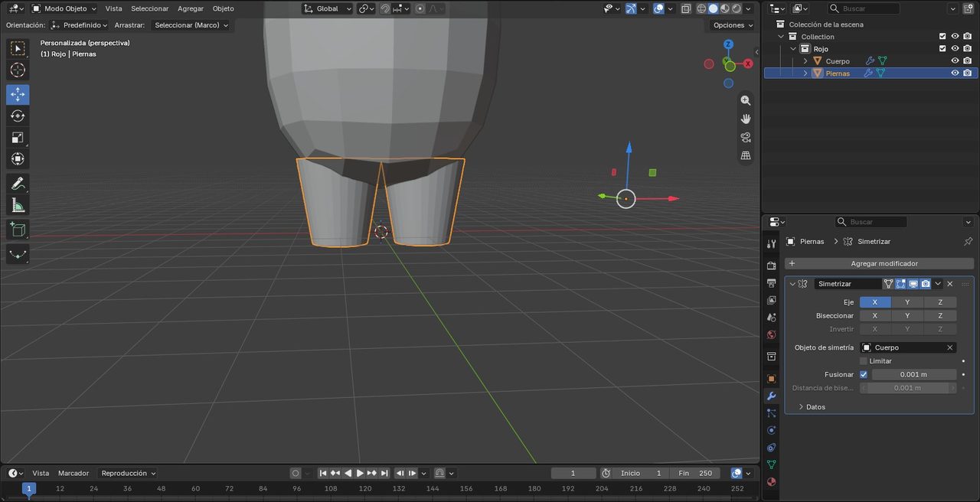Image resolution: width=980 pixels, height=502 pixels.
Task: Activate the Rotate tool
Action: click(18, 116)
